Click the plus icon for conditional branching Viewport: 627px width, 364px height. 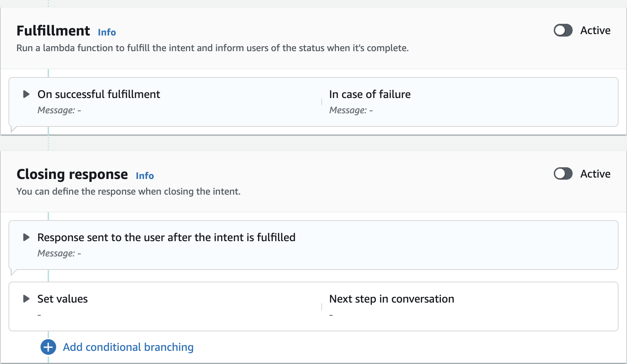tap(48, 347)
